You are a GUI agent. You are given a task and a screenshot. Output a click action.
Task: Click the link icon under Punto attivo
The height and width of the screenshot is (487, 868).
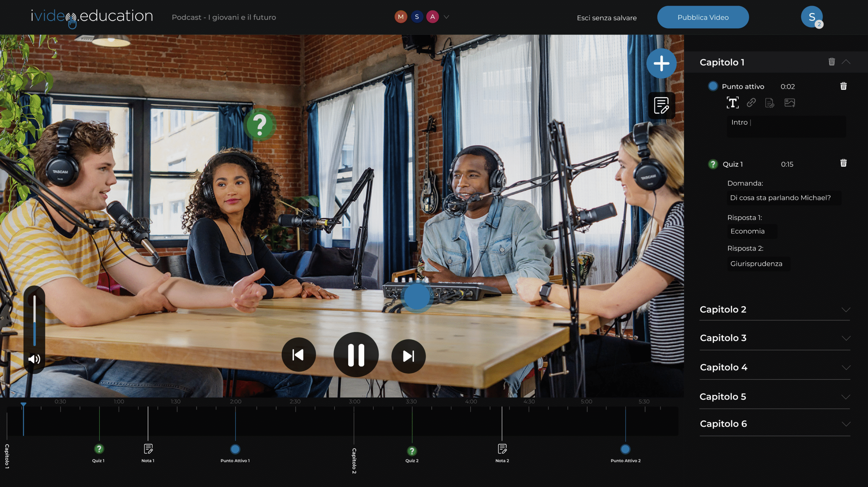point(751,102)
